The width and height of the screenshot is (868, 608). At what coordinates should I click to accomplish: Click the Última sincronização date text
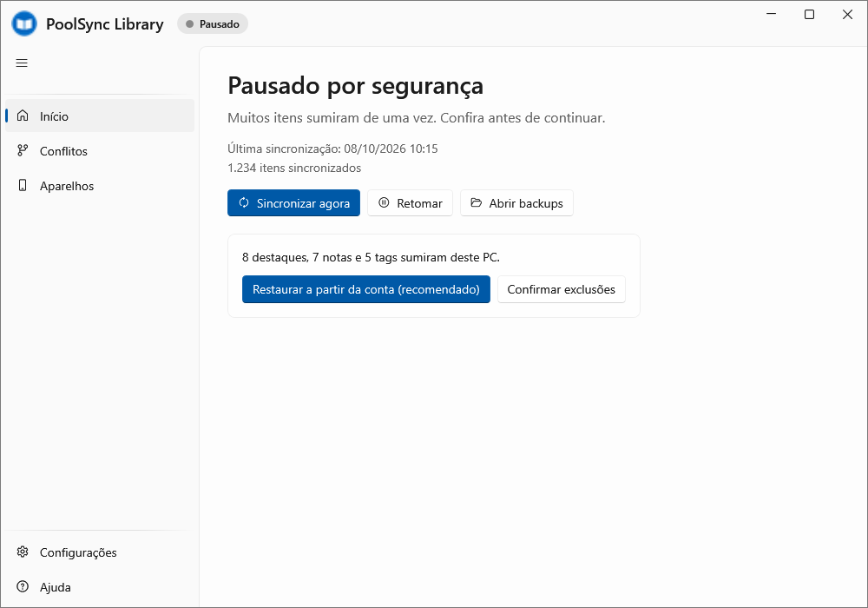coord(332,149)
